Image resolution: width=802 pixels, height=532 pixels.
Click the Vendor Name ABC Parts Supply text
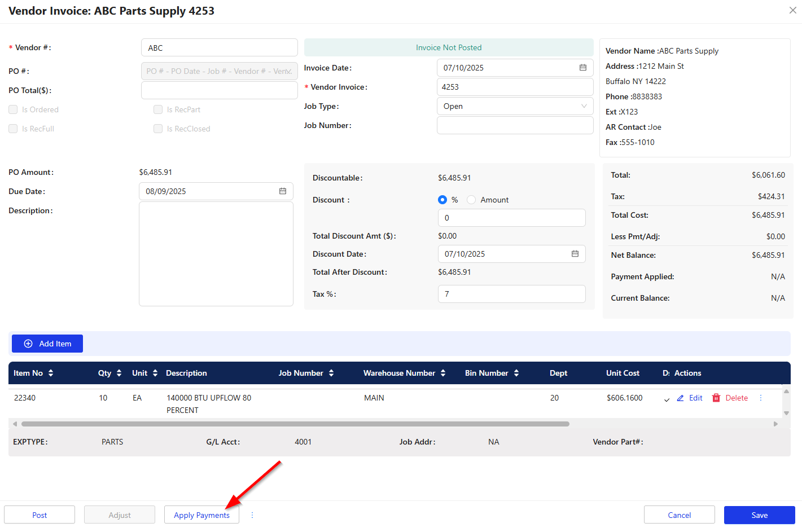662,51
